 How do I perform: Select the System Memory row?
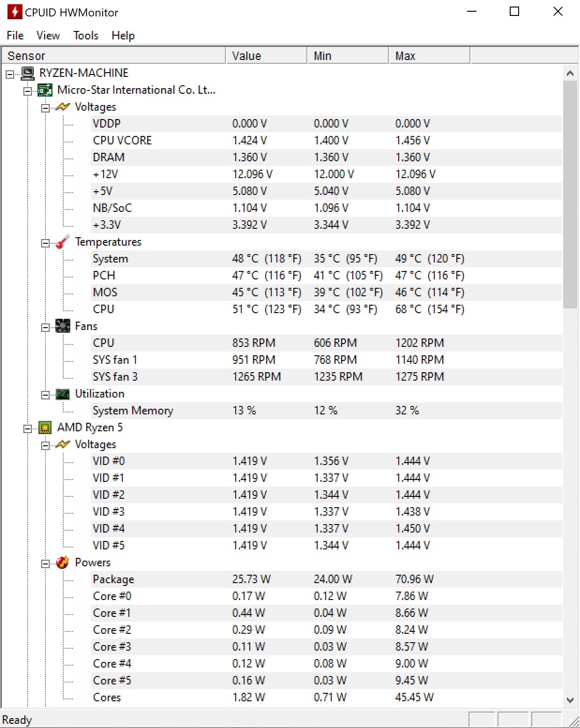[x=327, y=411]
